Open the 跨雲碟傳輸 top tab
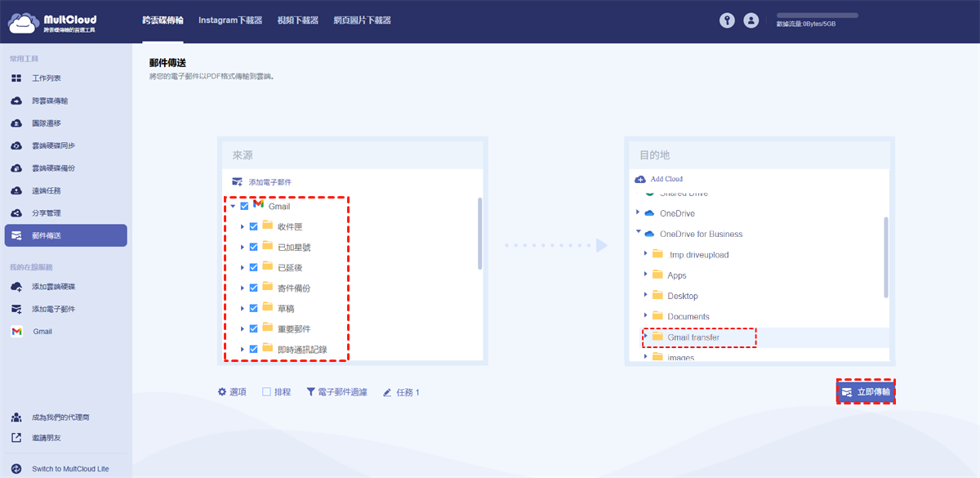Viewport: 980px width, 478px height. tap(164, 21)
